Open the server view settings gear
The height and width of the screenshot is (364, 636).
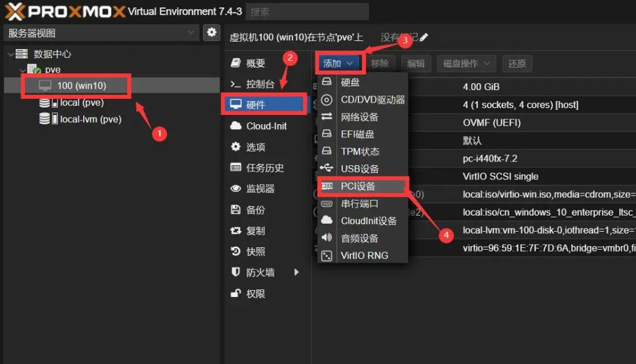point(212,32)
